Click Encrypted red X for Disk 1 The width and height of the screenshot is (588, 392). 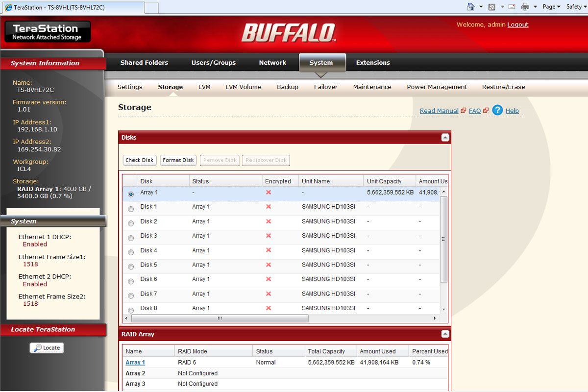(x=269, y=207)
